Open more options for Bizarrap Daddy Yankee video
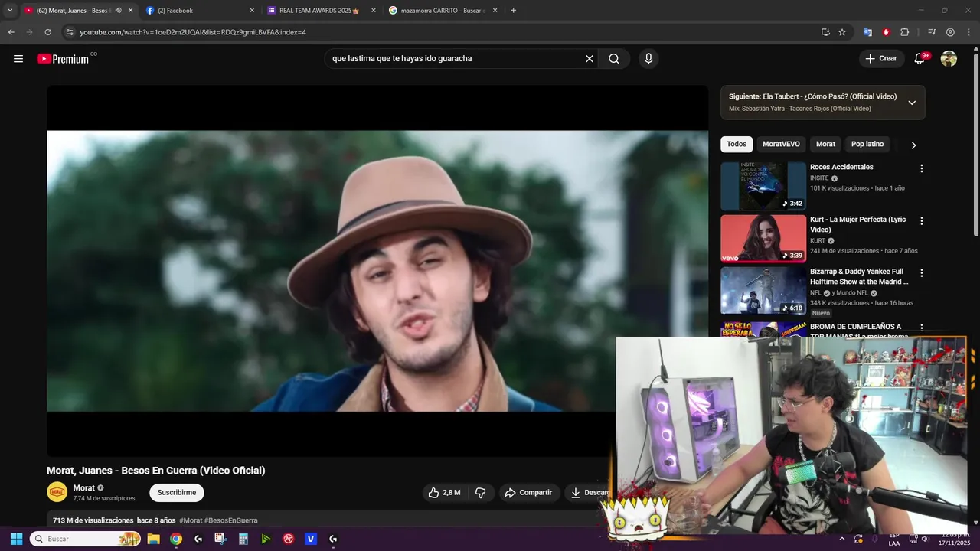The height and width of the screenshot is (551, 980). [x=922, y=273]
